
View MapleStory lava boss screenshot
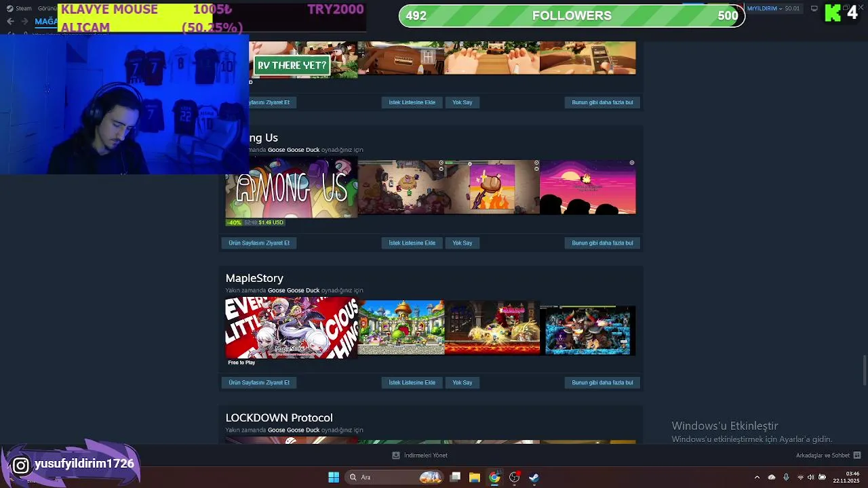point(492,328)
